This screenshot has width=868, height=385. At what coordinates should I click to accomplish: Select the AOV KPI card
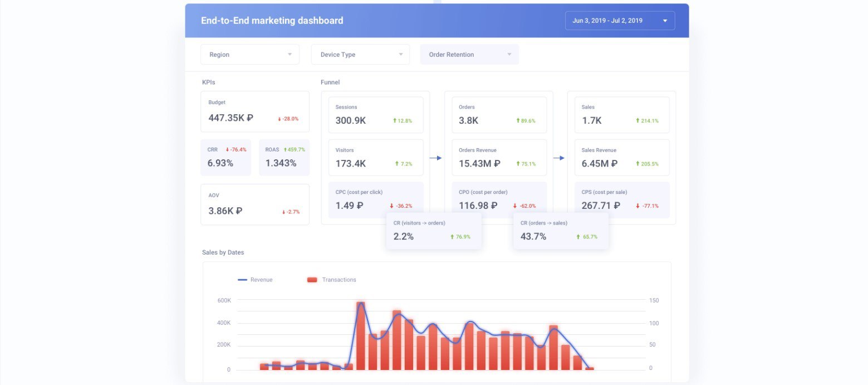click(255, 204)
